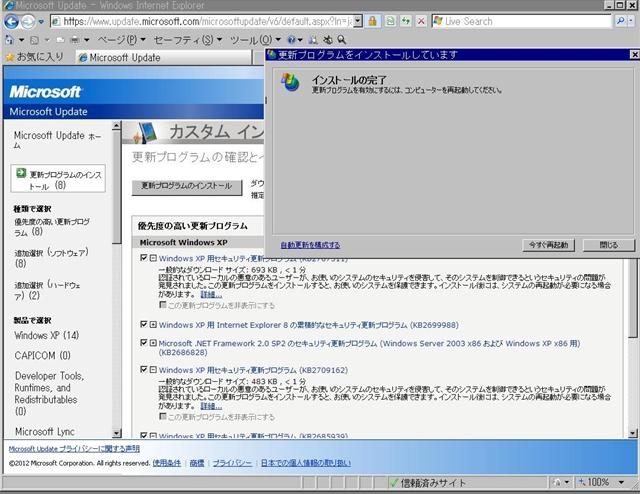Open the Microsoft Update プライバシー statement link
Screen dimensions: 640x494
(74, 449)
